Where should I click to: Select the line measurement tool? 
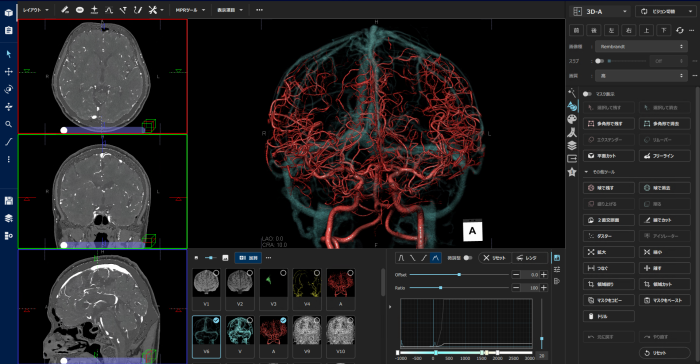(x=8, y=142)
